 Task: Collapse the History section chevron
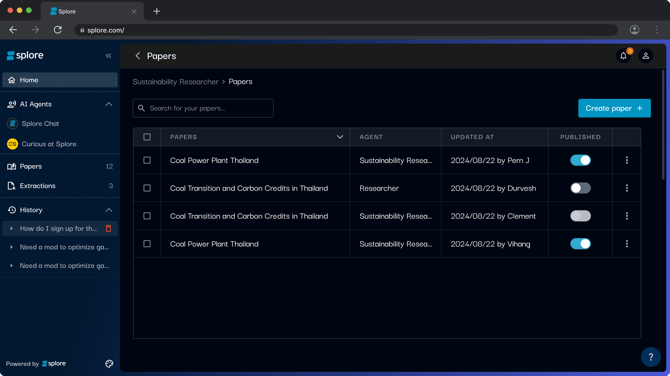point(109,210)
